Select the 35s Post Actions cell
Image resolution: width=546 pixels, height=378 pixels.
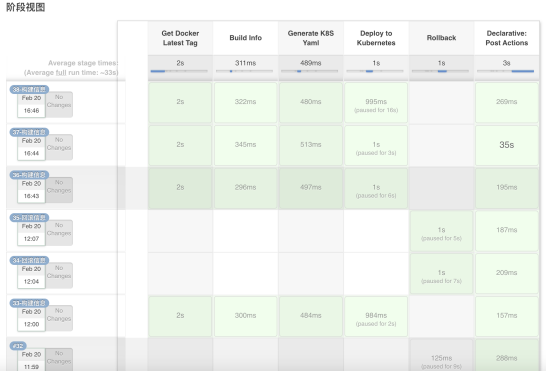(506, 145)
